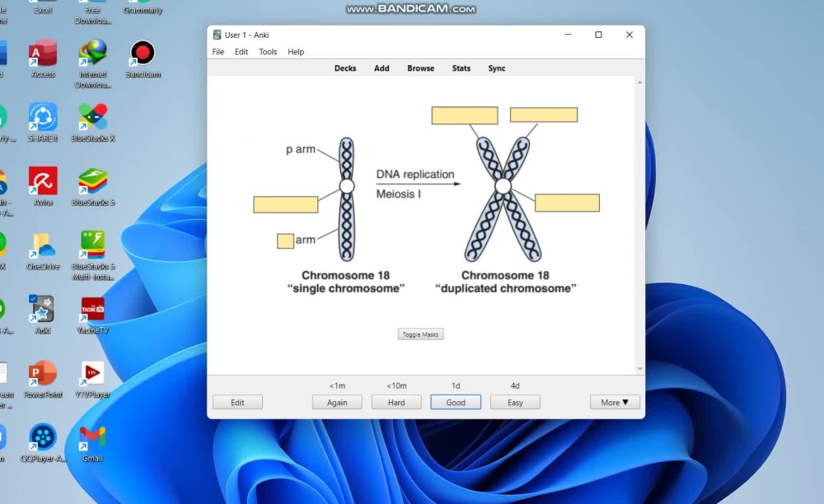Open Free Download desktop shortcut
824x504 pixels.
[x=93, y=12]
